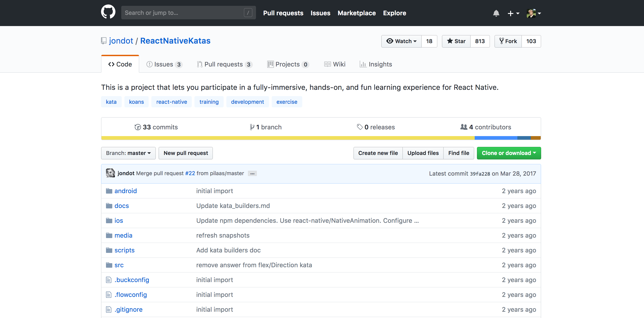Click the .gitignore file icon
The height and width of the screenshot is (318, 644).
pyautogui.click(x=108, y=309)
